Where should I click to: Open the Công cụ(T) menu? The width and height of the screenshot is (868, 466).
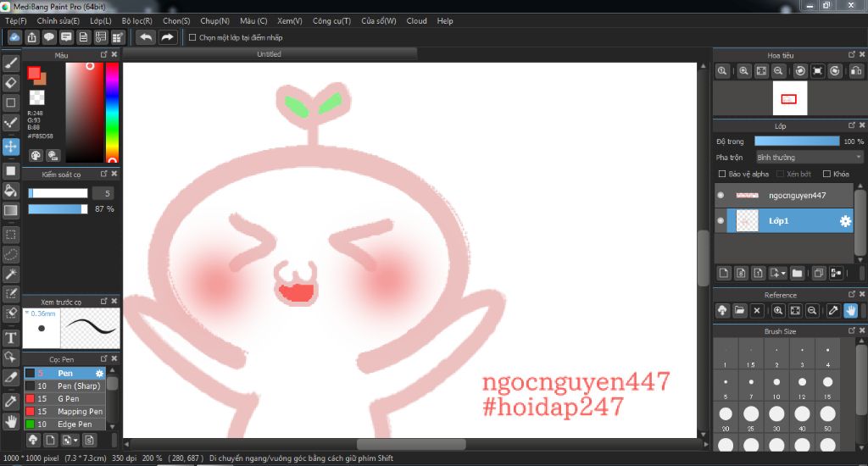tap(331, 20)
